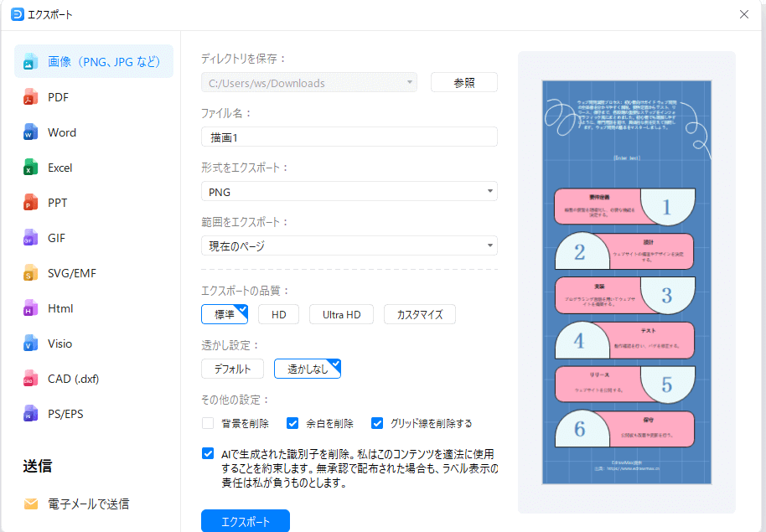The image size is (766, 532).
Task: Open the SVG/EMF export option
Action: pyautogui.click(x=71, y=272)
